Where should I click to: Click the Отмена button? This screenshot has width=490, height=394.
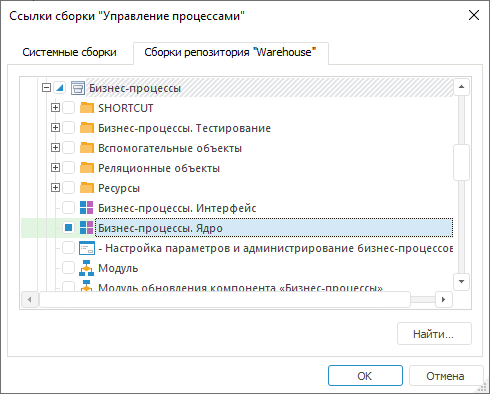pyautogui.click(x=445, y=376)
